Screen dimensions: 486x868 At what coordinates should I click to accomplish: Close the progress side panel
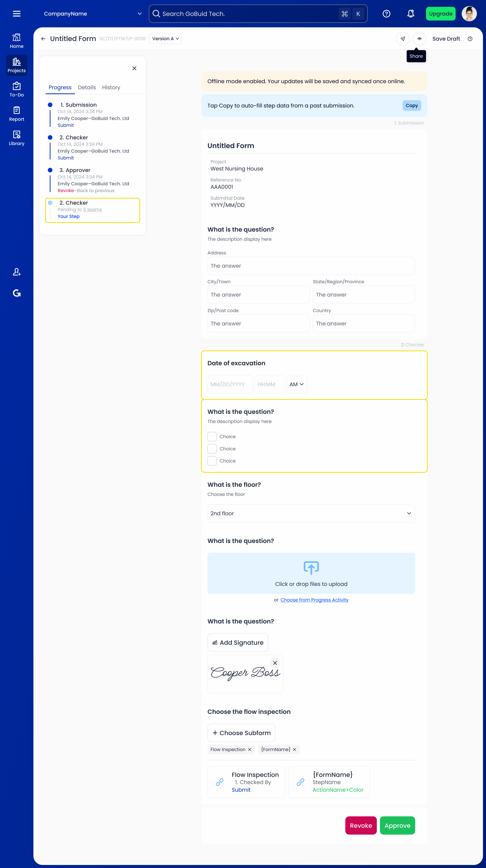pos(134,68)
